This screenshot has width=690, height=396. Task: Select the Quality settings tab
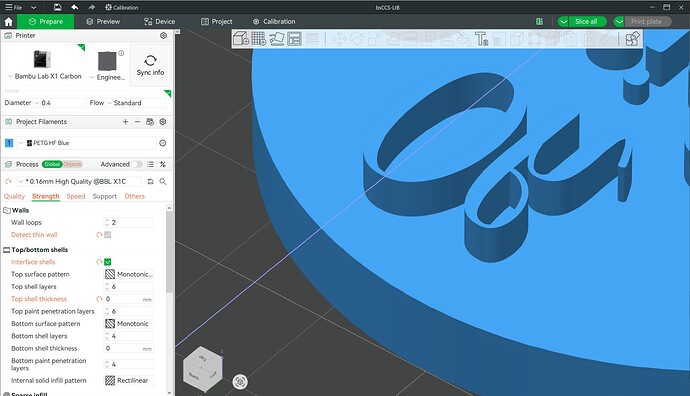(14, 196)
